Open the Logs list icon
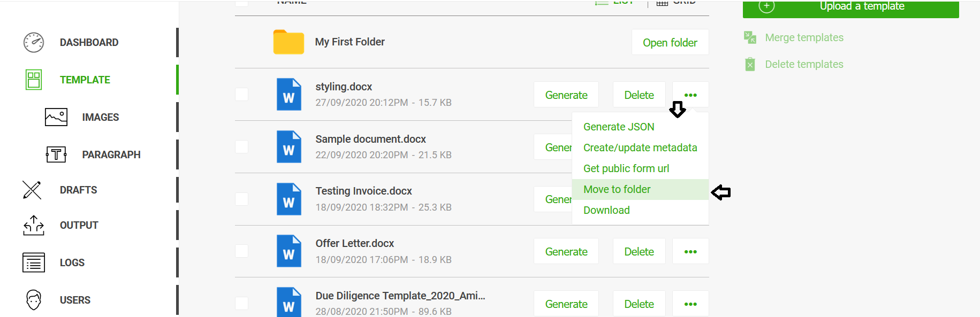This screenshot has width=980, height=317. click(34, 262)
